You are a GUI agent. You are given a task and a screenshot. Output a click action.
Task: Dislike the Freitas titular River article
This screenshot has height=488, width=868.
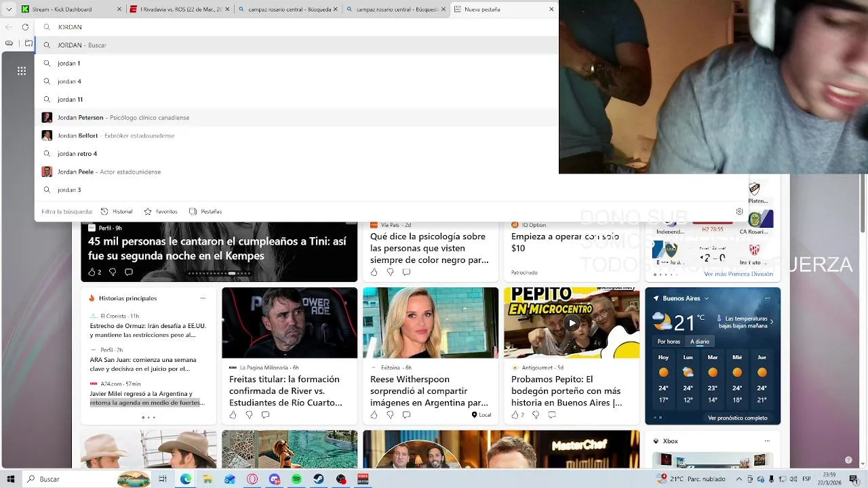tap(249, 415)
